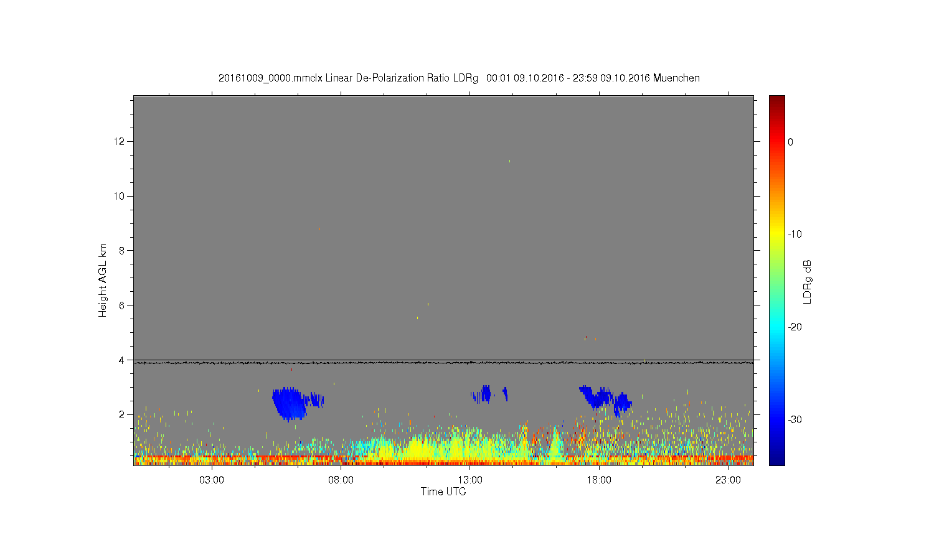Viewport: 934px width, 560px height.
Task: Click the colorbar value -20
Action: tap(795, 327)
